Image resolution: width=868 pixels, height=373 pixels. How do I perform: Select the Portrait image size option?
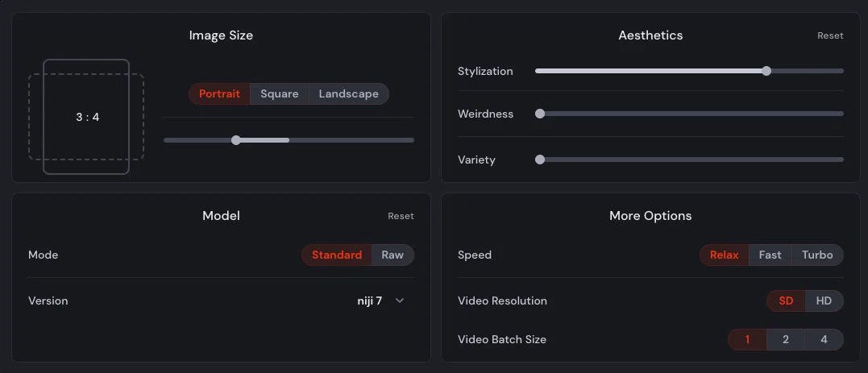(x=219, y=94)
